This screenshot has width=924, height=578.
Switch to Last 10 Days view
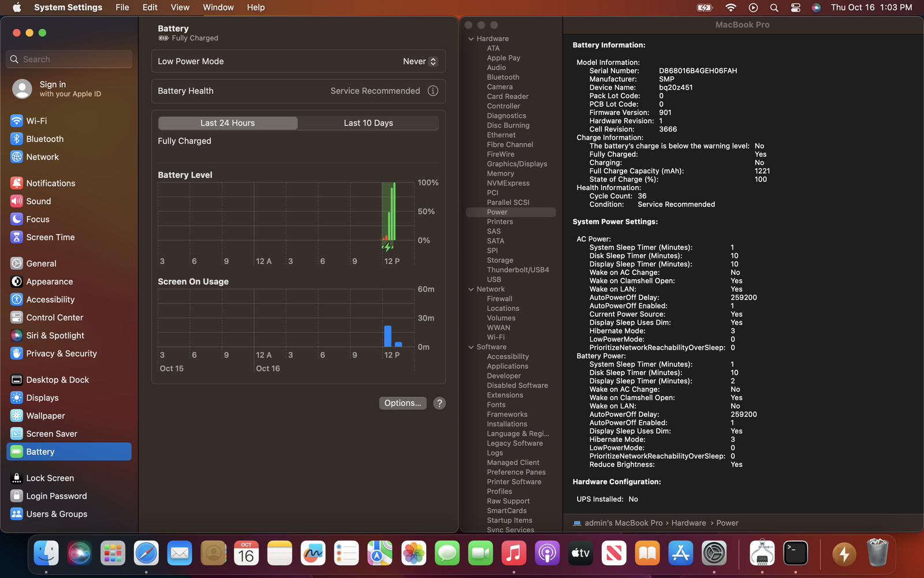coord(368,123)
